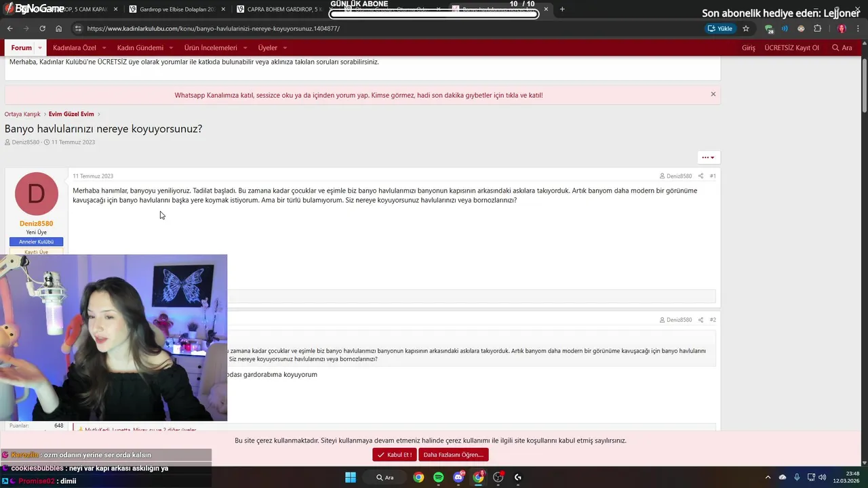Open the Whatsapp Kanalımıza katıl announcement link
Viewport: 868px width, 488px height.
coord(359,96)
